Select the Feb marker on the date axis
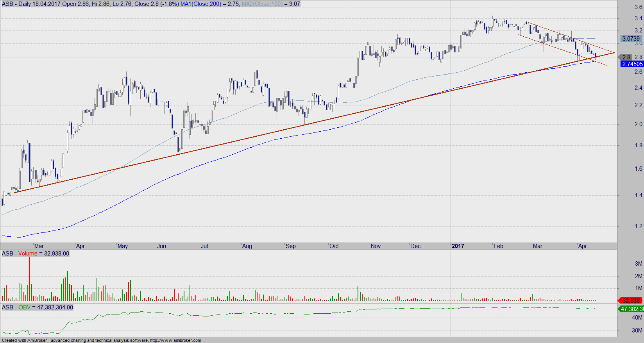 coord(498,246)
